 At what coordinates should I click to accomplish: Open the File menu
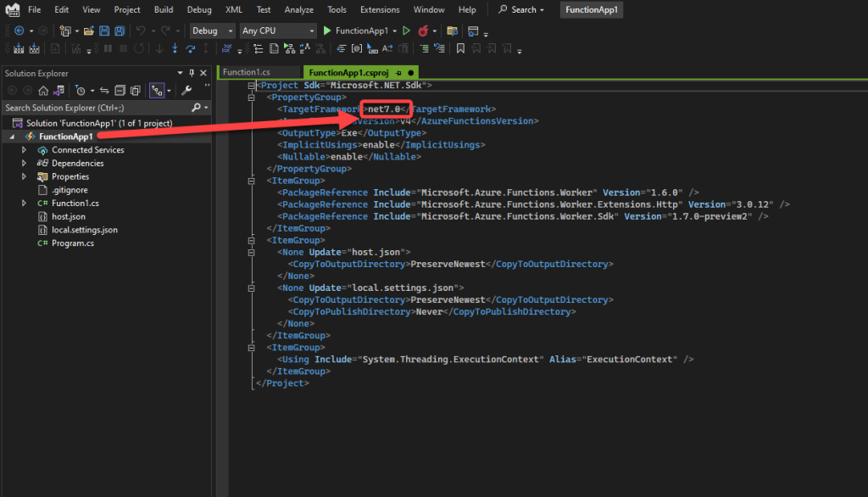click(x=34, y=10)
